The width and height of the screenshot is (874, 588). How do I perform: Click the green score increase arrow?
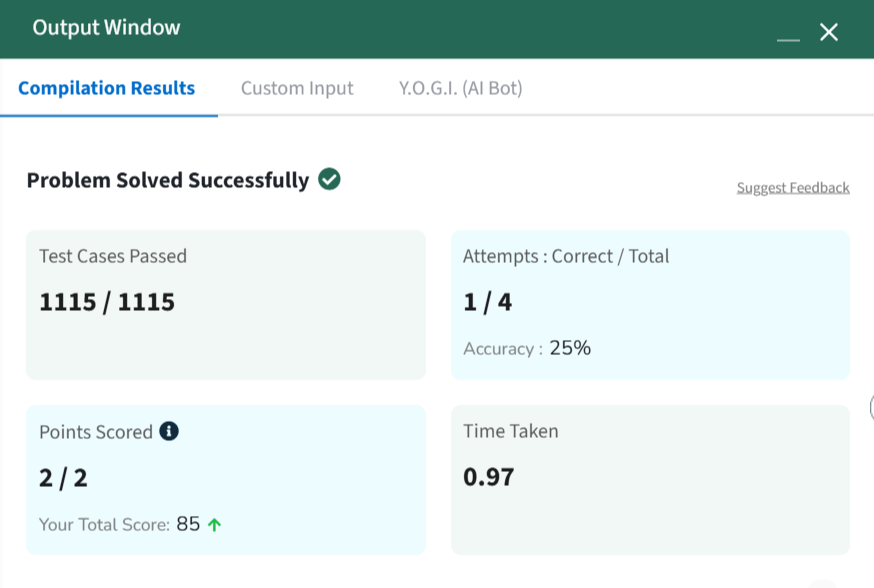pos(214,524)
